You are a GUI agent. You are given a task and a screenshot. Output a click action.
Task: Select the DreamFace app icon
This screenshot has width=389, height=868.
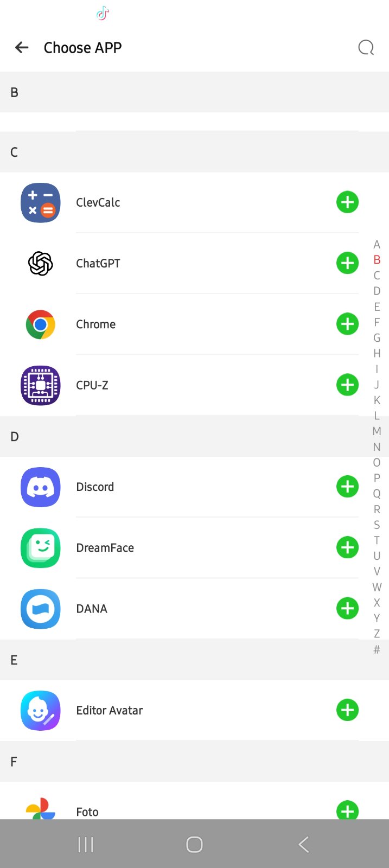click(41, 548)
